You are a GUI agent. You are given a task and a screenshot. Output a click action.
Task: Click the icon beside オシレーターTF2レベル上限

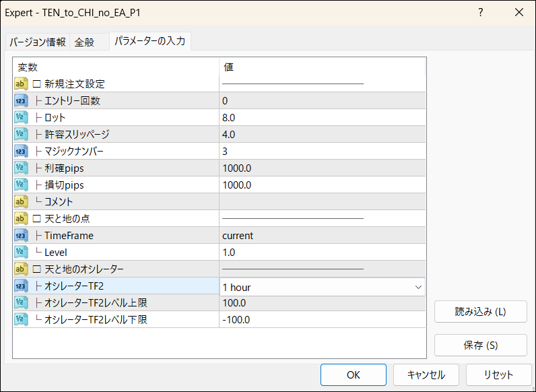20,303
